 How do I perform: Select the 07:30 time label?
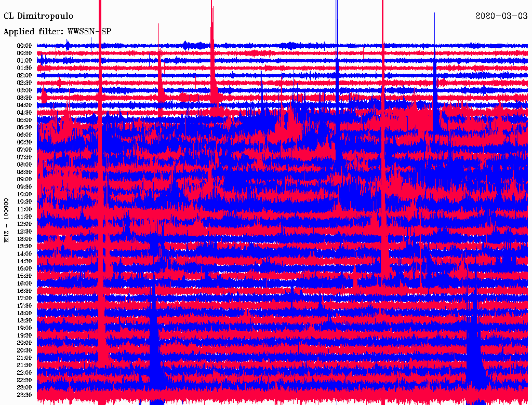point(24,157)
